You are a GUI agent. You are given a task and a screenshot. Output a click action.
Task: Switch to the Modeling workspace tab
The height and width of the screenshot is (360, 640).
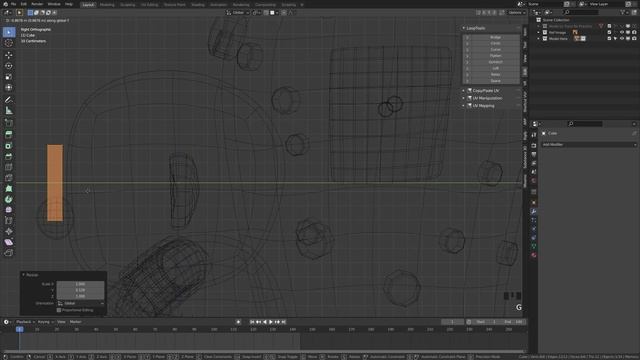[107, 4]
